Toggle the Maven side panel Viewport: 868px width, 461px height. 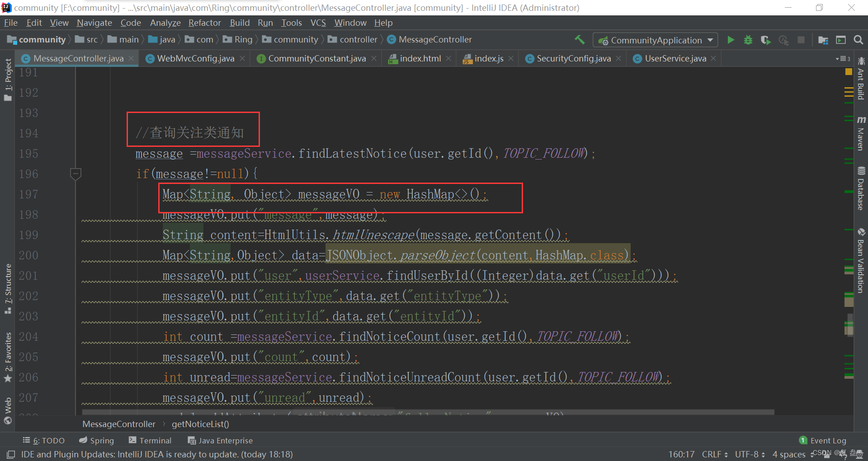(x=861, y=133)
